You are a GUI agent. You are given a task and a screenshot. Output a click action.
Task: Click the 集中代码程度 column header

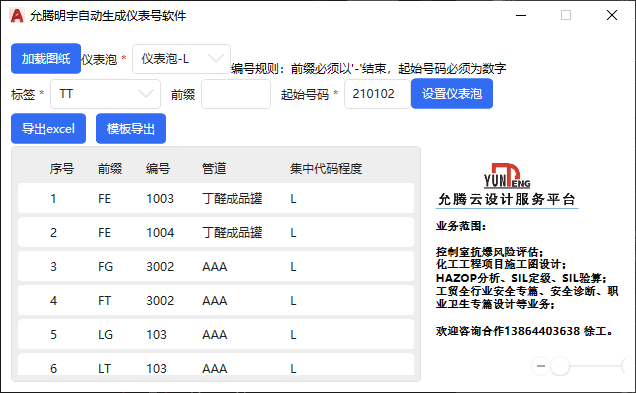click(326, 168)
